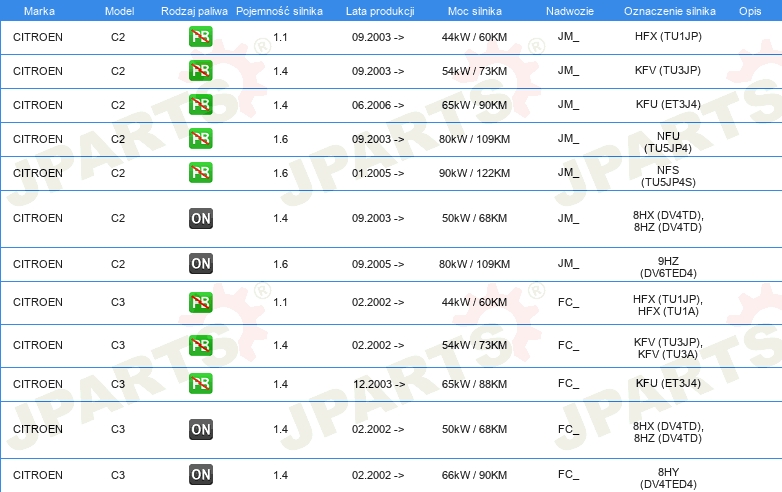
Task: Click the 54kW / 73KM power cell in the C2 row
Action: click(474, 71)
